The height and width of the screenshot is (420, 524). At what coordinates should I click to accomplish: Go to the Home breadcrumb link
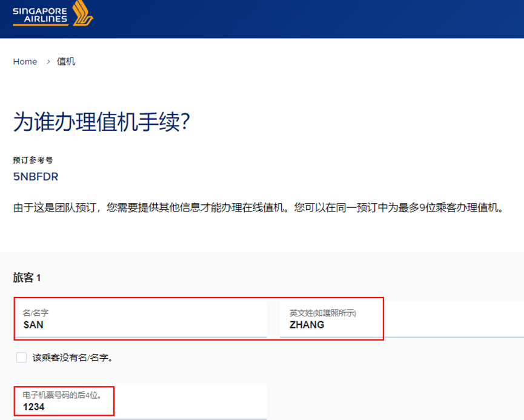(x=25, y=62)
